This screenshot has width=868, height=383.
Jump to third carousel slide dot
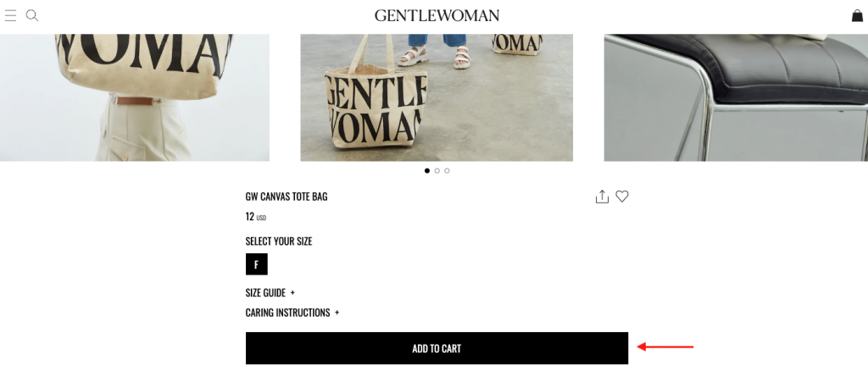click(x=447, y=170)
